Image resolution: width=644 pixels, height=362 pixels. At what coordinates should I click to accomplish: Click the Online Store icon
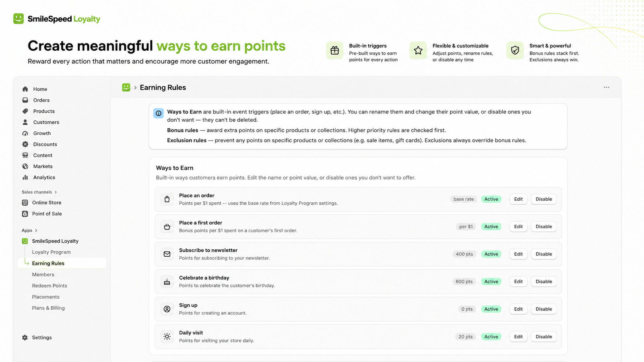click(25, 203)
